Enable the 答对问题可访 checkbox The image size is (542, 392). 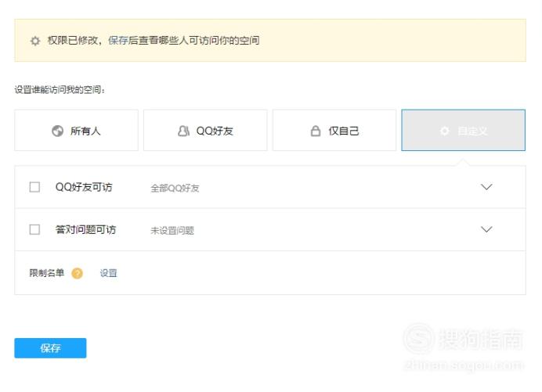(x=34, y=230)
